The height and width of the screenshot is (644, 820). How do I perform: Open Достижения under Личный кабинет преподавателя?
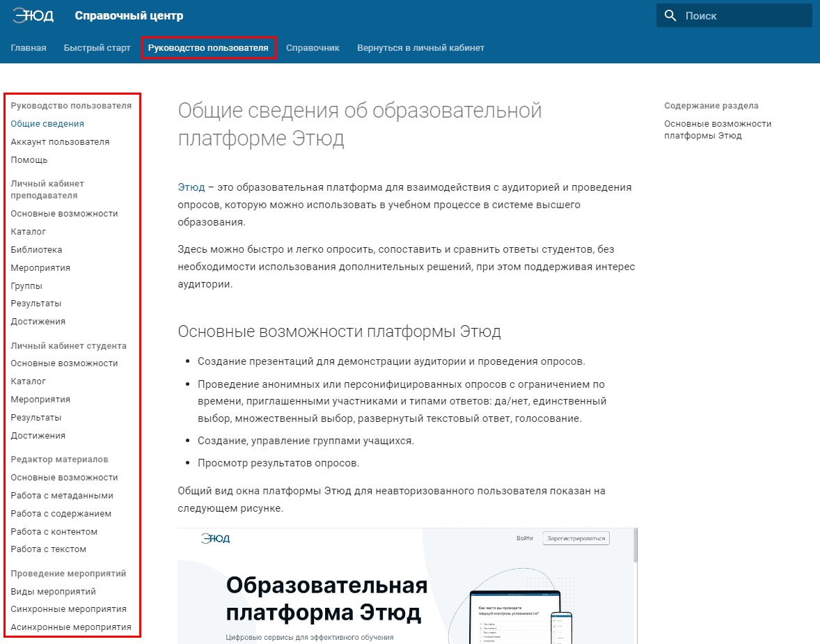tap(38, 321)
